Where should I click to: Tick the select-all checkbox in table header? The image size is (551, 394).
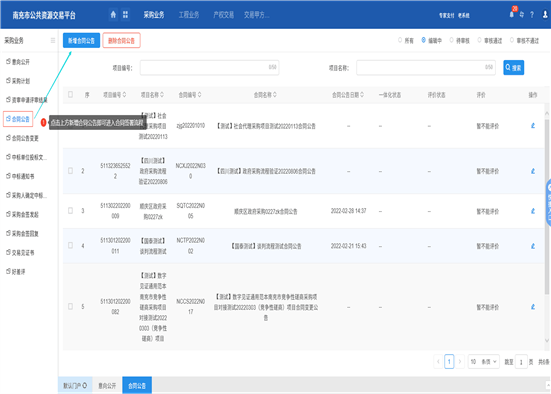point(70,94)
